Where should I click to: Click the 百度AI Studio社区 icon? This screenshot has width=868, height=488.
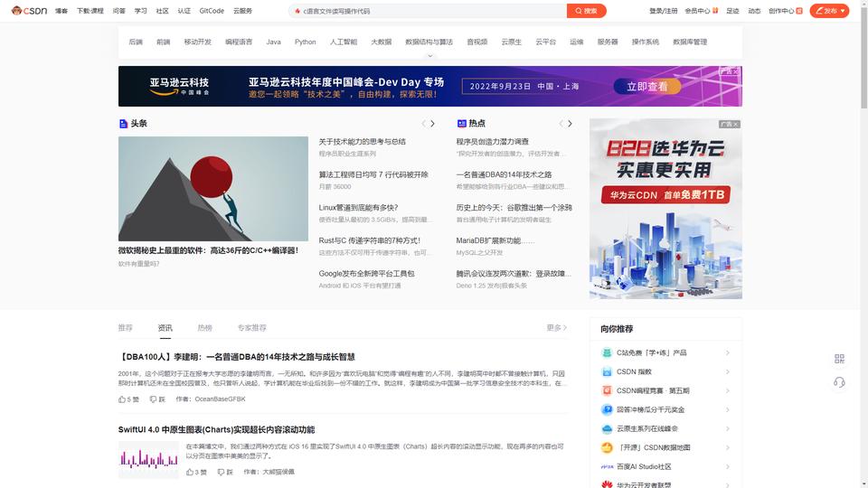(x=607, y=466)
